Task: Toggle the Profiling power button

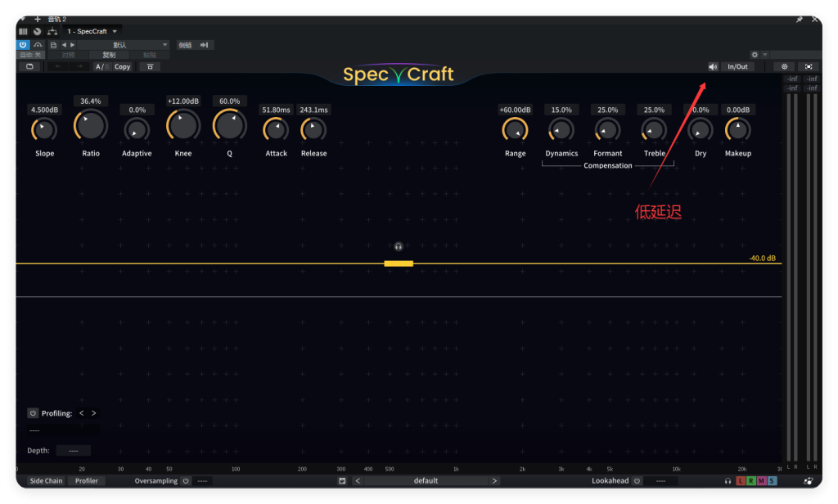Action: 33,413
